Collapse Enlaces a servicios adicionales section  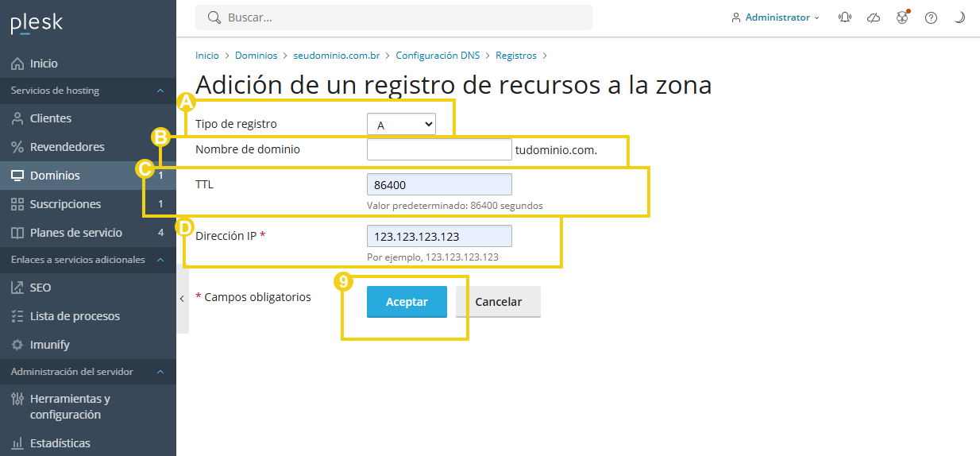point(160,260)
